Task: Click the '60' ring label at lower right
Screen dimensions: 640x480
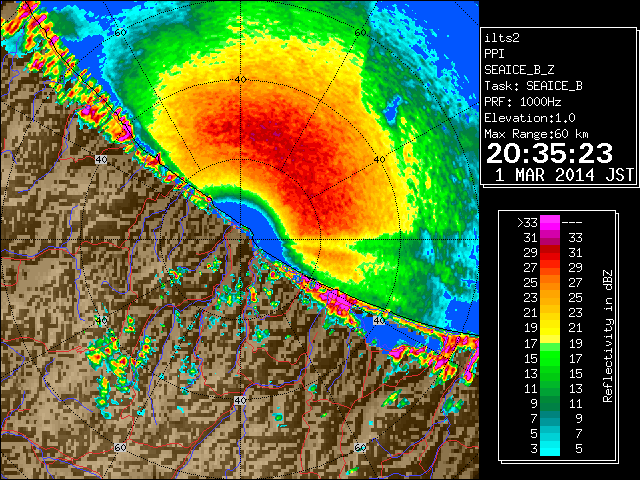Action: (360, 448)
